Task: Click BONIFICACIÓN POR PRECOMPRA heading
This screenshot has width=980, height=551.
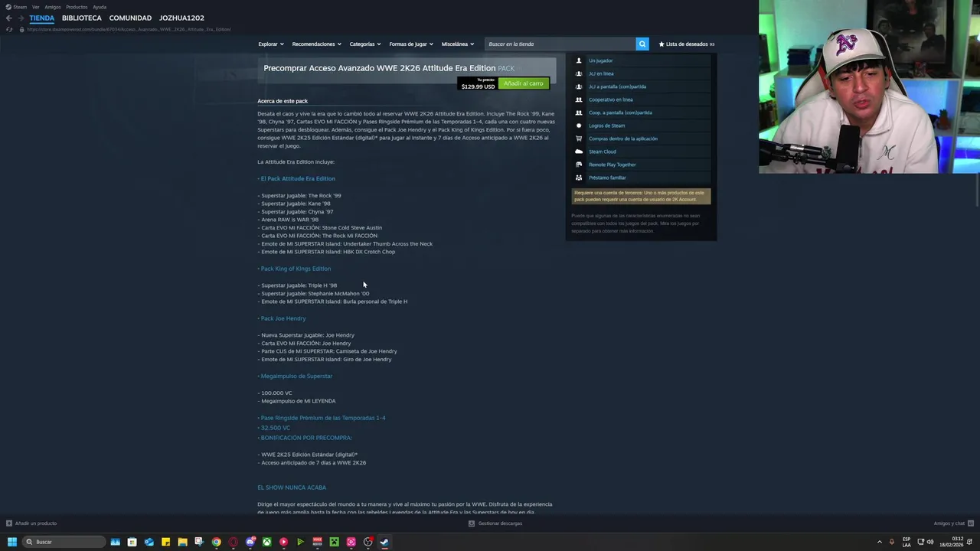Action: pos(306,438)
